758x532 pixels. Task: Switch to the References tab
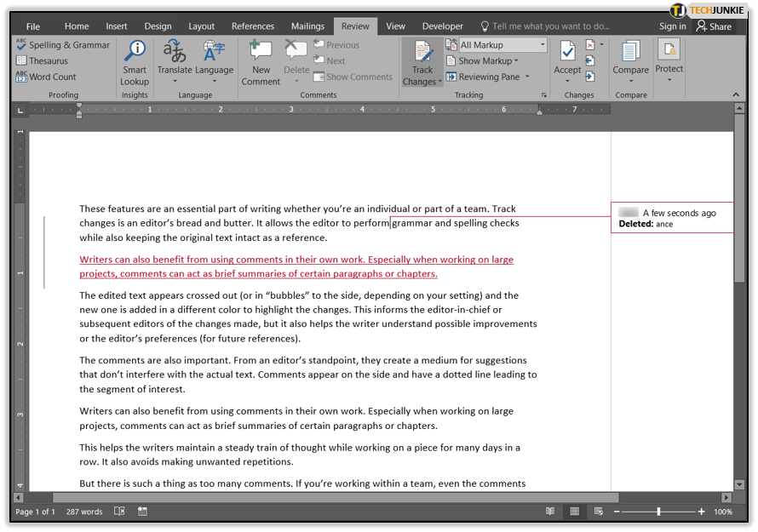[x=253, y=26]
